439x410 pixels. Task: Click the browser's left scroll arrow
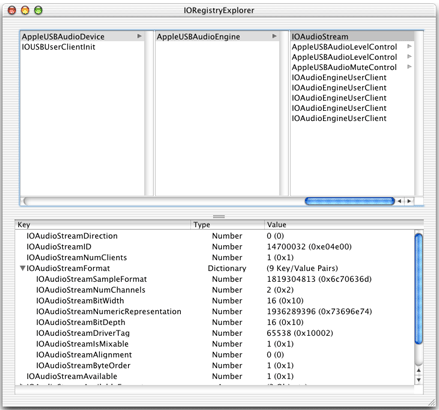[400, 201]
